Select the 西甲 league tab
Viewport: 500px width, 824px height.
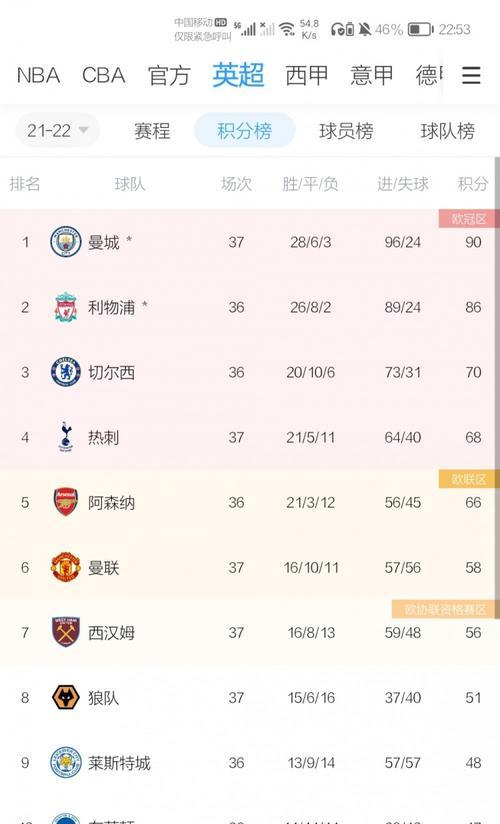click(x=307, y=75)
